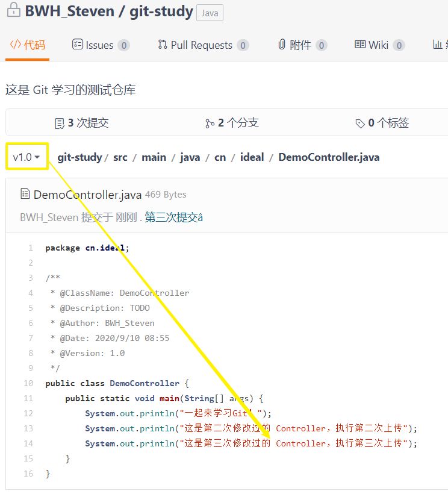This screenshot has height=497, width=448.
Task: Open the 附件 attachments tab
Action: coord(302,45)
